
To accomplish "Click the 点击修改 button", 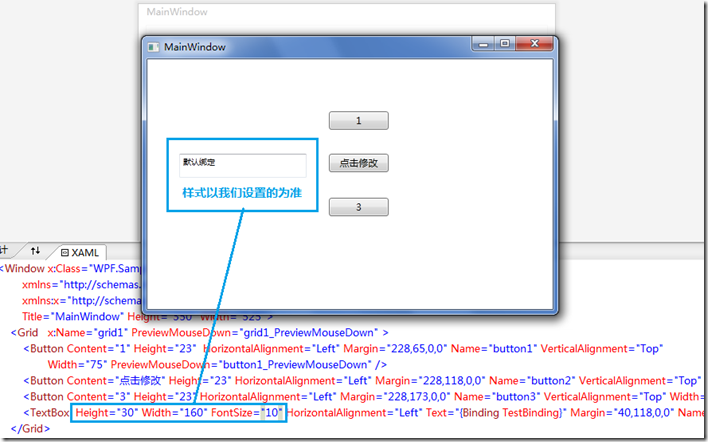I will point(359,163).
